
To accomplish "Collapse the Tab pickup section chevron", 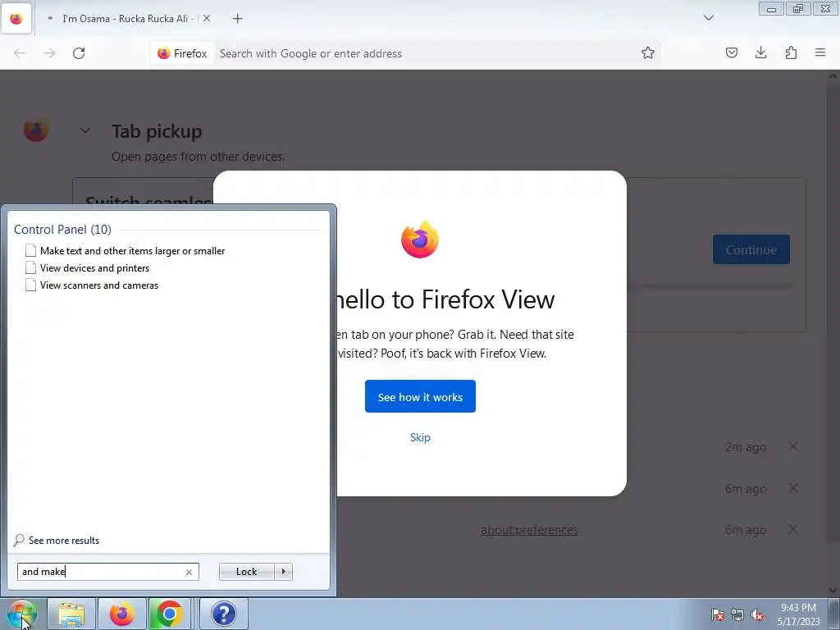I will click(x=85, y=130).
